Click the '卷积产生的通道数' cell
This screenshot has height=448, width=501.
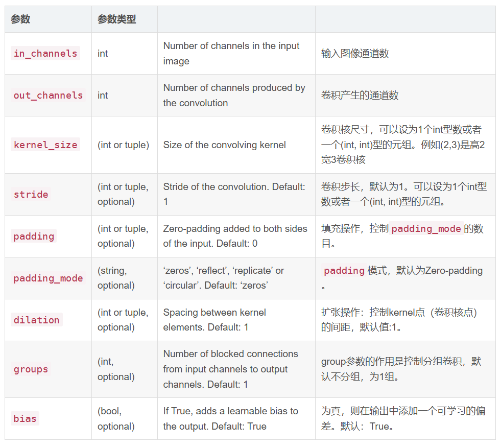tap(360, 95)
